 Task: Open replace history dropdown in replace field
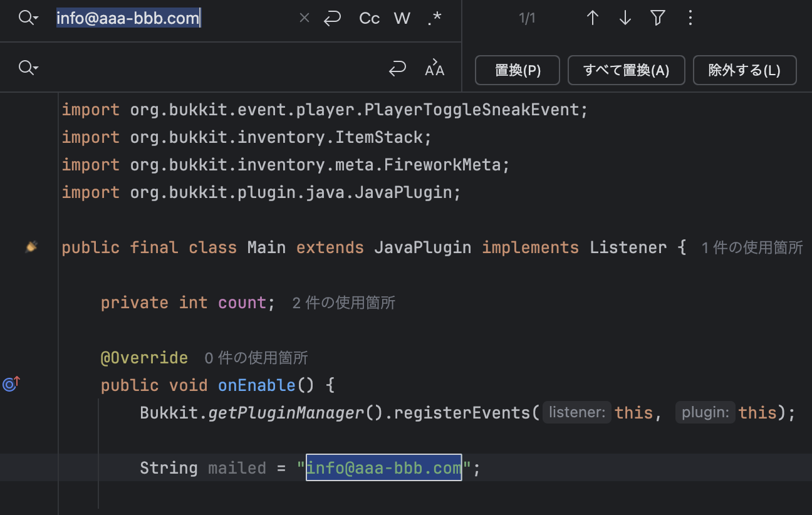(28, 68)
